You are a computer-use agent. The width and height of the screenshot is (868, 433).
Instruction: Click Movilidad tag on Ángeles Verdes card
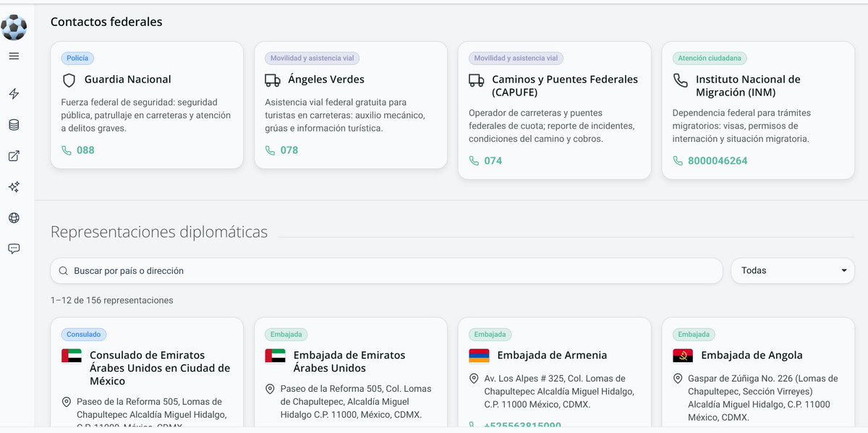313,59
